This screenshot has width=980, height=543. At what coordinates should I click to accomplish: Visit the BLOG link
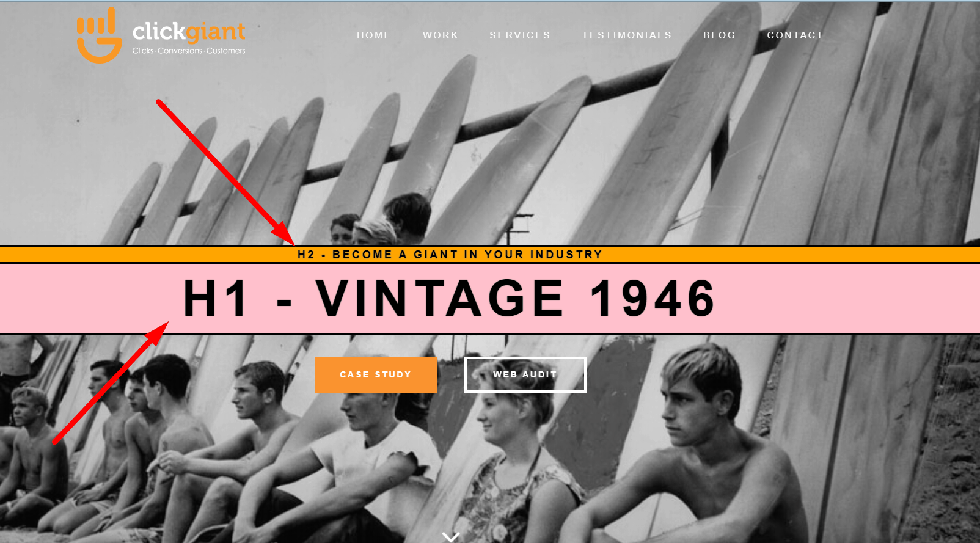(x=720, y=35)
